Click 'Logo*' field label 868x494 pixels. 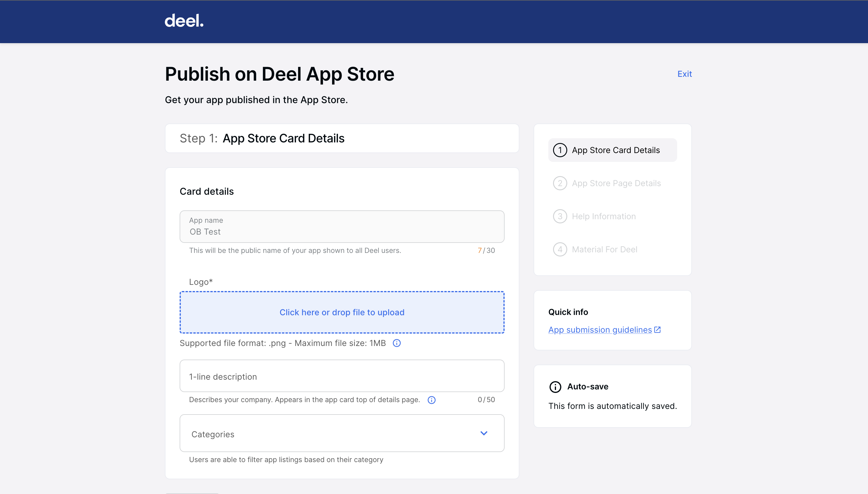(201, 282)
